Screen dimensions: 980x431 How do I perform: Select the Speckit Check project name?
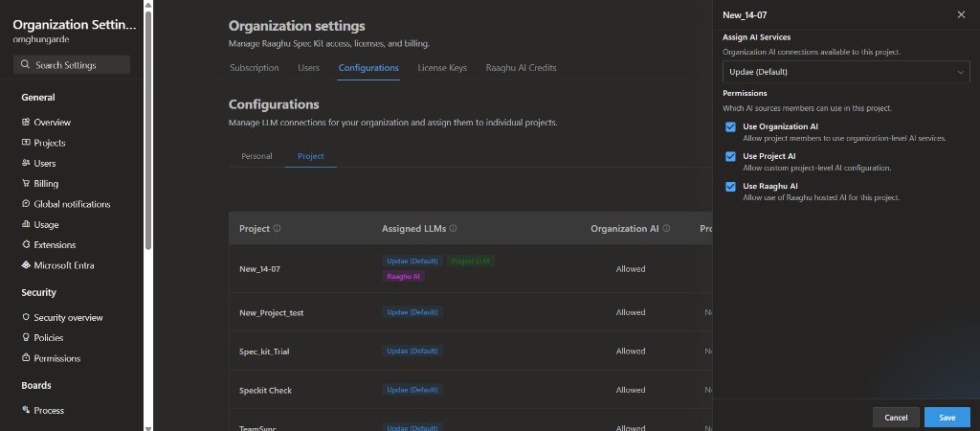pos(266,391)
